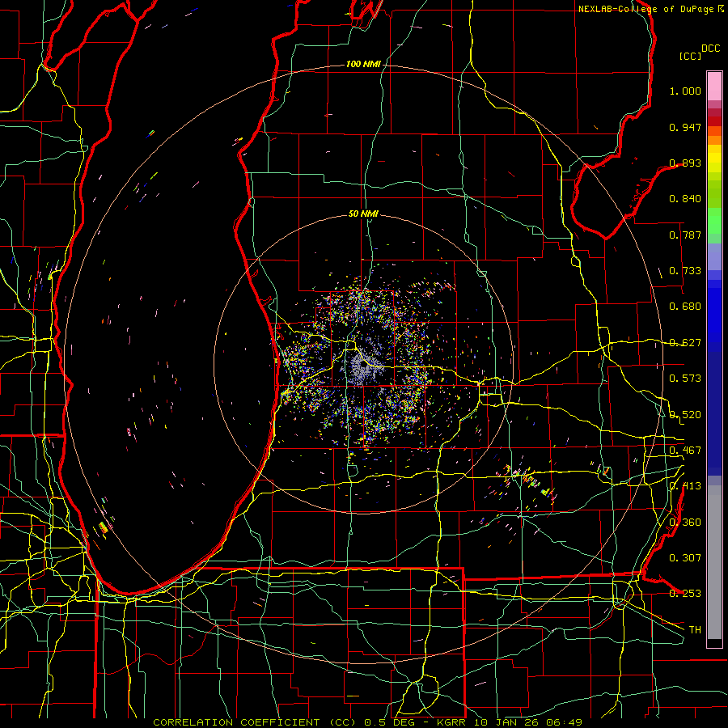This screenshot has width=728, height=728.
Task: Pick the periwinkle color bar segment
Action: pos(714,256)
